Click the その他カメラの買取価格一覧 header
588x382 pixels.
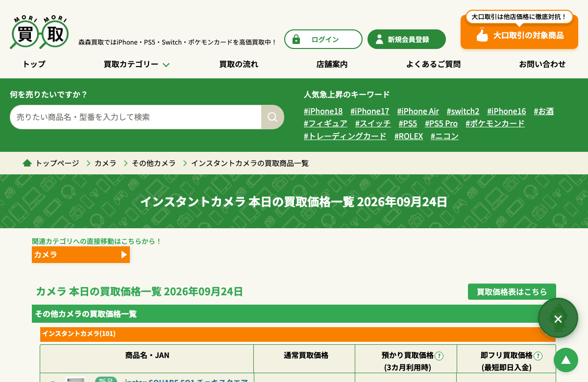click(x=294, y=313)
